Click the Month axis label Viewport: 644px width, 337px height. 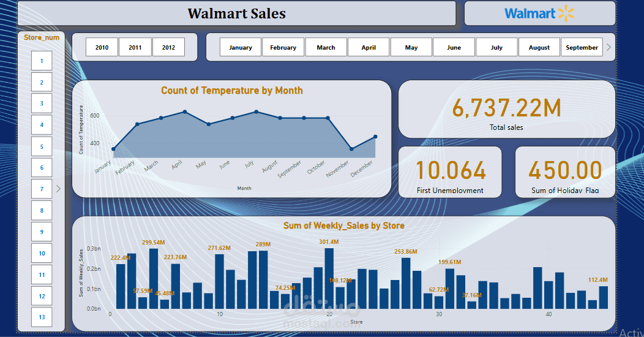244,188
